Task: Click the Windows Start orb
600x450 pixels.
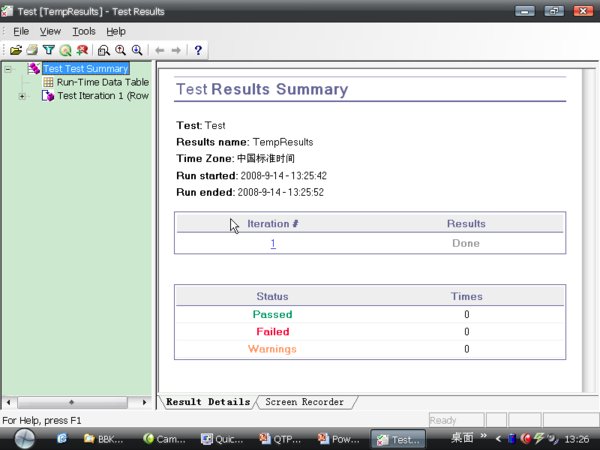Action: tap(25, 439)
